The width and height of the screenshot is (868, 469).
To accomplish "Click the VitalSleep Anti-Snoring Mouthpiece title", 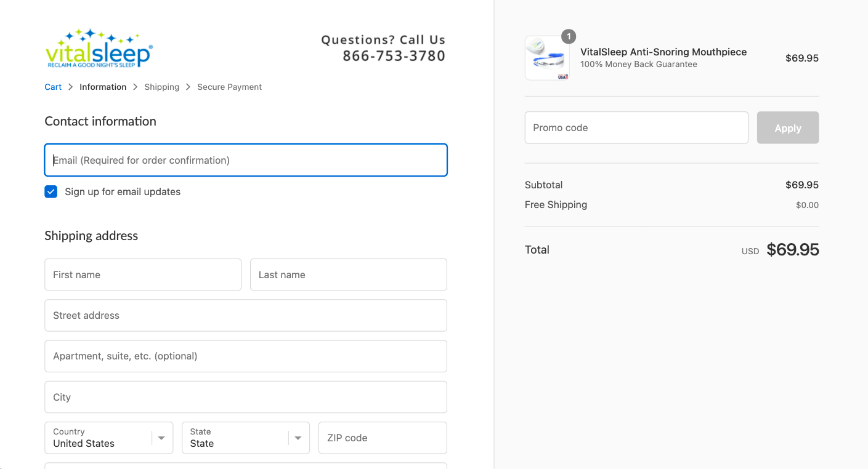I will pyautogui.click(x=663, y=52).
